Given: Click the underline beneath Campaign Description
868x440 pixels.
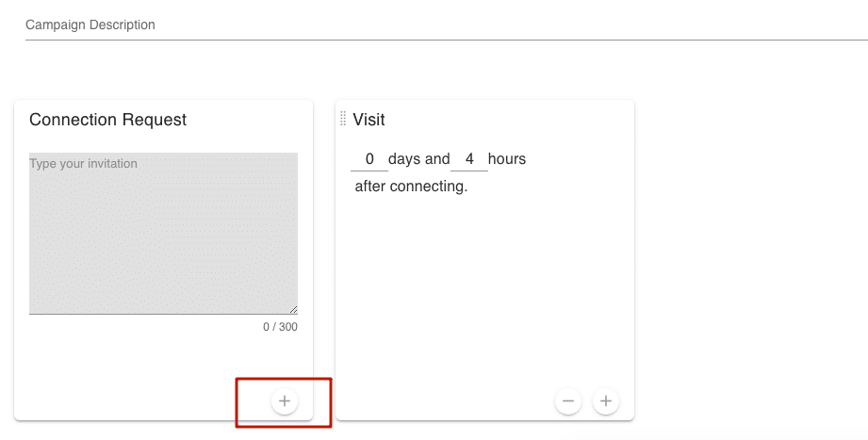Looking at the screenshot, I should 446,40.
